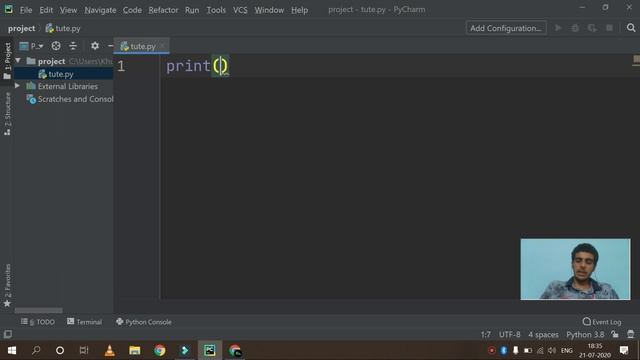The image size is (640, 360).
Task: Expand the External Libraries node arrow
Action: click(17, 86)
